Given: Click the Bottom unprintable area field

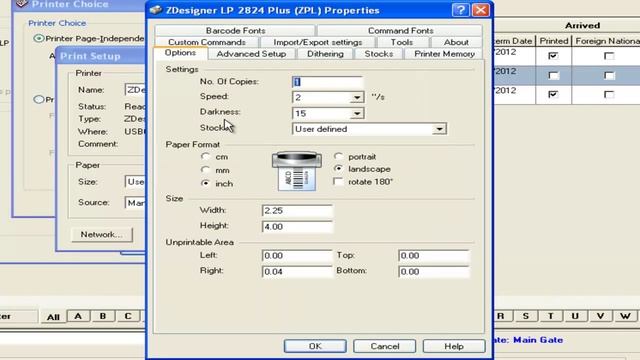Looking at the screenshot, I should (x=433, y=271).
